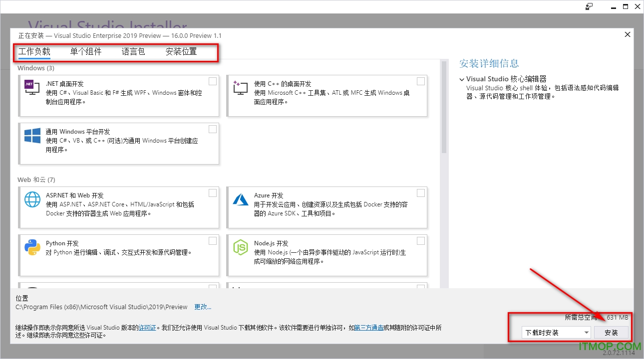Screen dimensions: 644x359
Task: Open the 许可证 link
Action: [147, 328]
